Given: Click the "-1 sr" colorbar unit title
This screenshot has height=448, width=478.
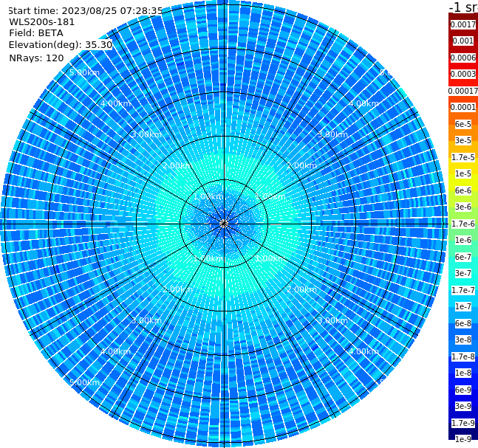Looking at the screenshot, I should [463, 7].
